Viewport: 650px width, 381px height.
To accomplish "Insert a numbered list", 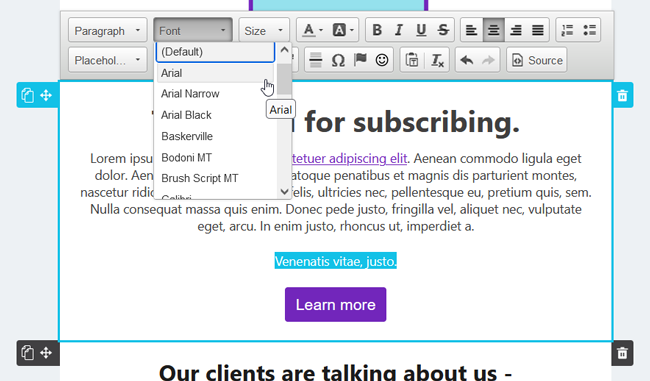I will [567, 30].
